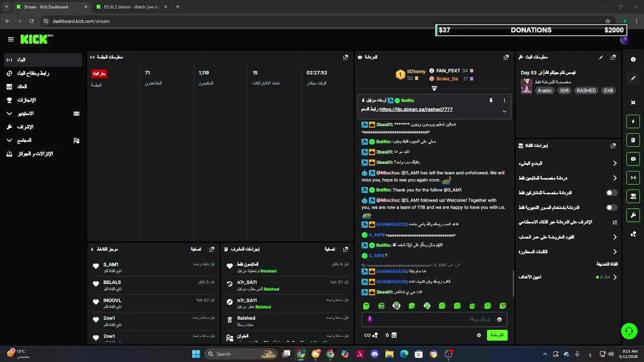Image resolution: width=644 pixels, height=362 pixels.
Task: Open رابط ومفتاح البث sidebar item
Action: coord(43,73)
